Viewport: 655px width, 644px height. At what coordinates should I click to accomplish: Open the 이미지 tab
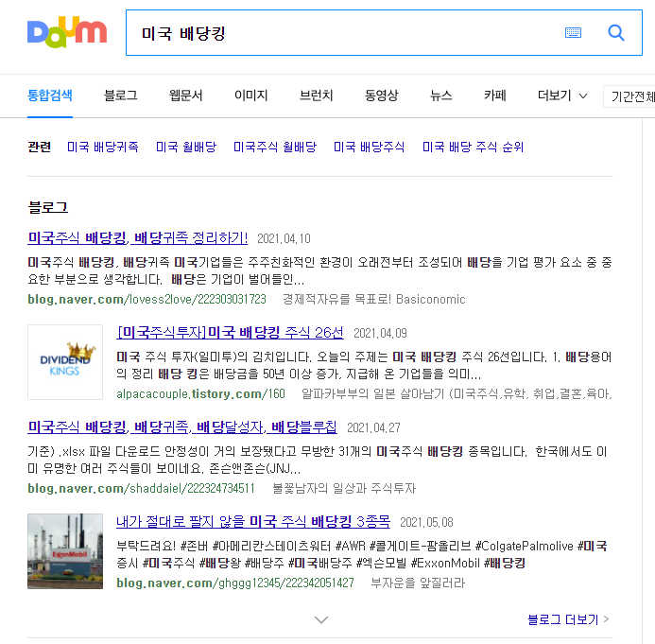pyautogui.click(x=251, y=96)
